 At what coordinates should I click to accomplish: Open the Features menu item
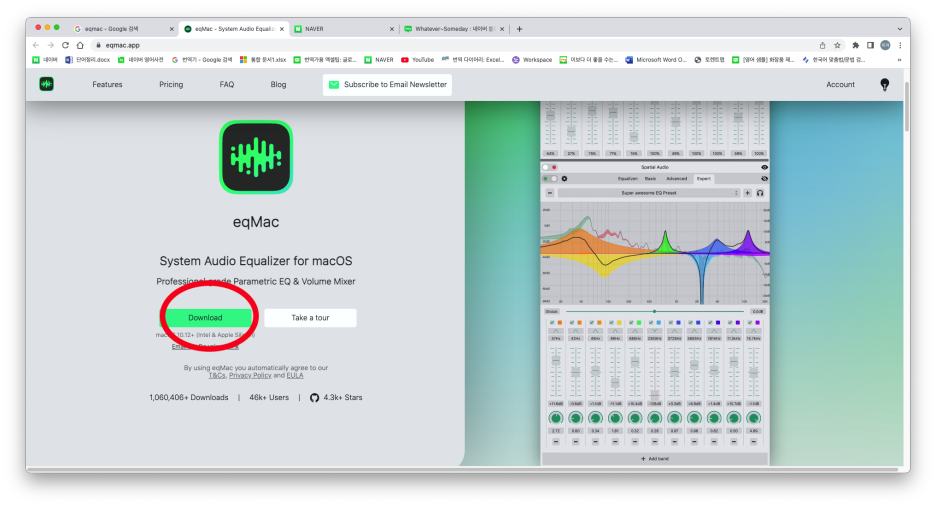[107, 85]
